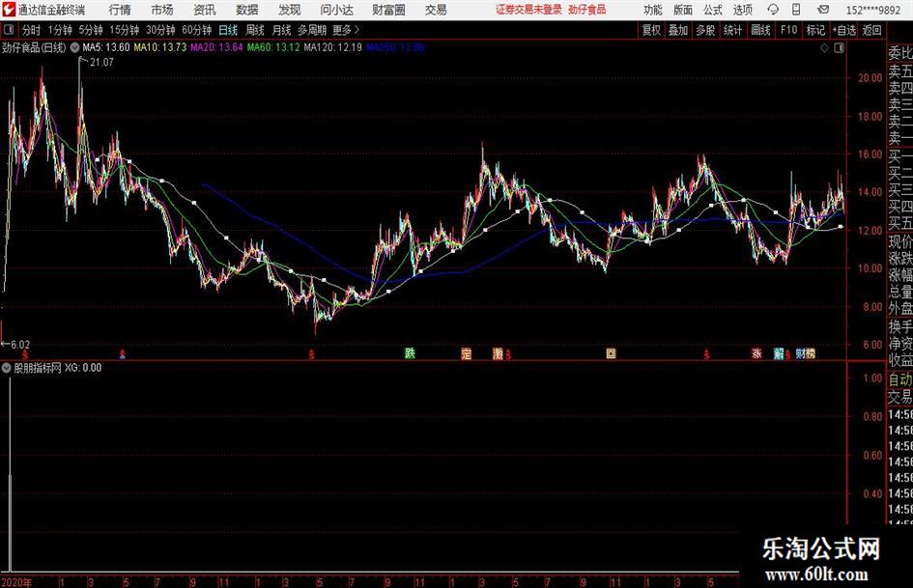Click the orange 定 event marker
The height and width of the screenshot is (588, 913).
(466, 353)
